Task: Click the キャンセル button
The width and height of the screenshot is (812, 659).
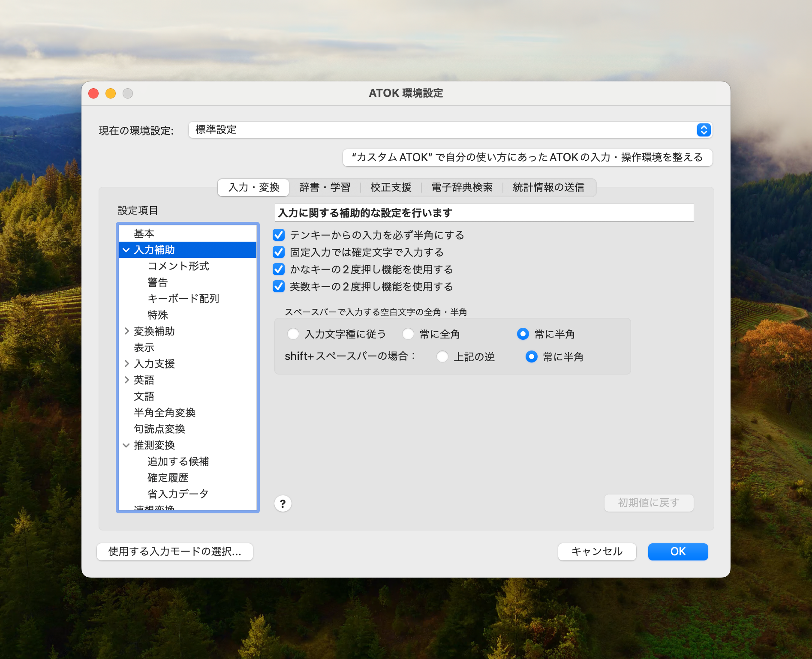Action: click(597, 551)
